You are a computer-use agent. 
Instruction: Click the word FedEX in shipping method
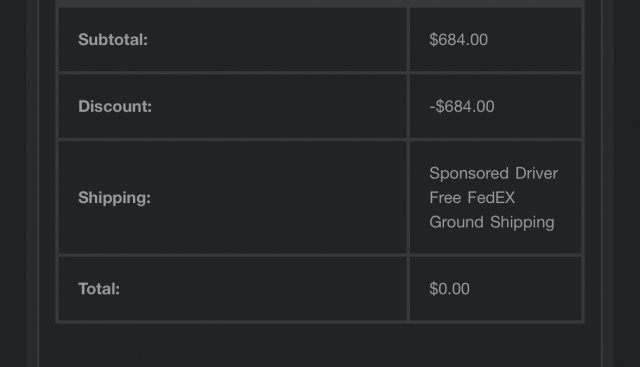tap(491, 198)
